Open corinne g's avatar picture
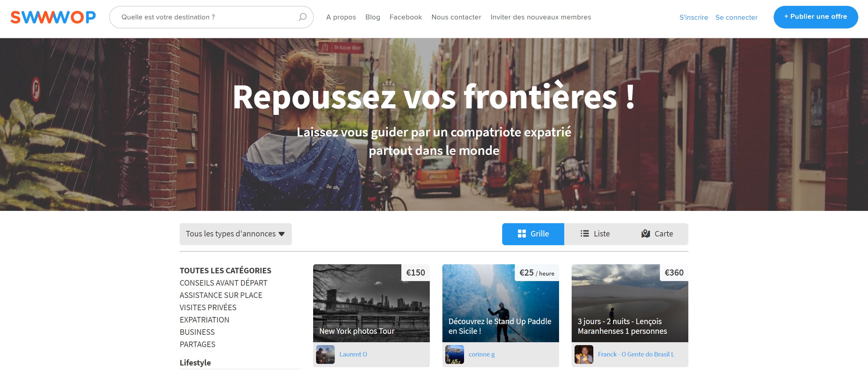 click(x=455, y=354)
